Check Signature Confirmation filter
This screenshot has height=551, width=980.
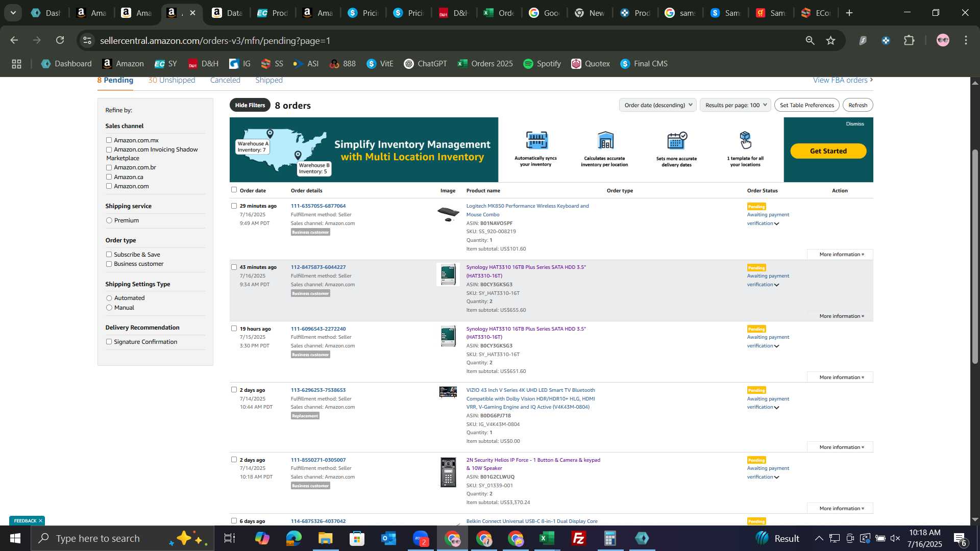[x=109, y=342]
